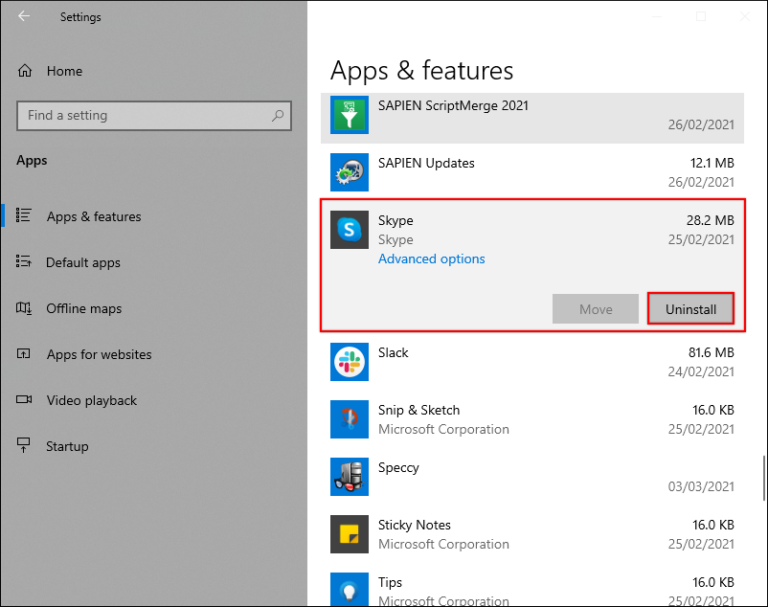Click the Skype app icon
The width and height of the screenshot is (768, 607).
click(x=349, y=230)
